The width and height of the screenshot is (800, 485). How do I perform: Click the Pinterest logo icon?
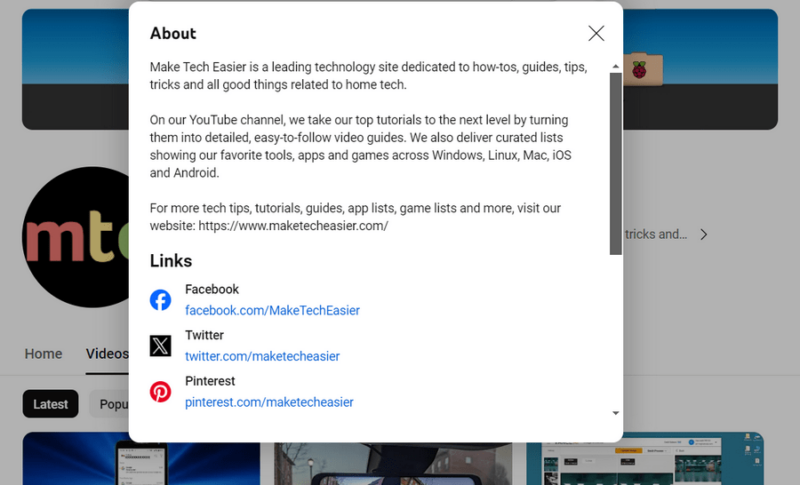click(160, 392)
